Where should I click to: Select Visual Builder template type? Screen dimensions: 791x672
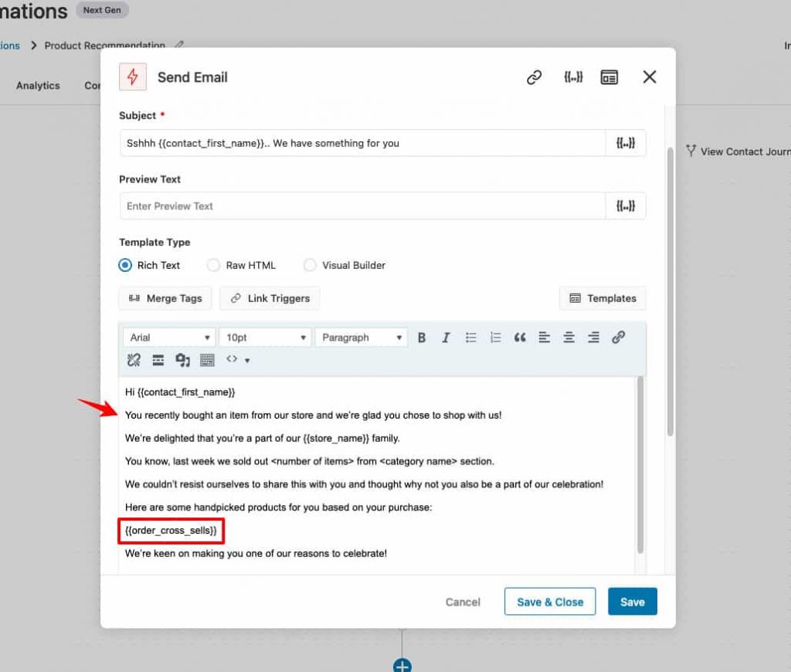[x=310, y=266]
